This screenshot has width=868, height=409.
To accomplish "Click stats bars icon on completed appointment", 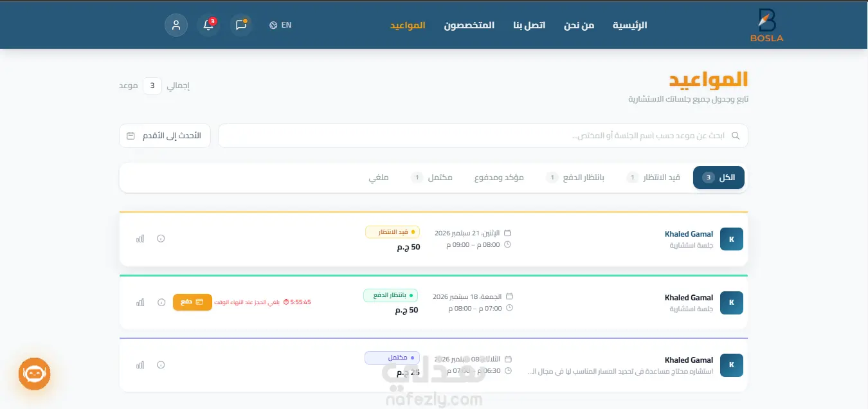I will tap(140, 365).
